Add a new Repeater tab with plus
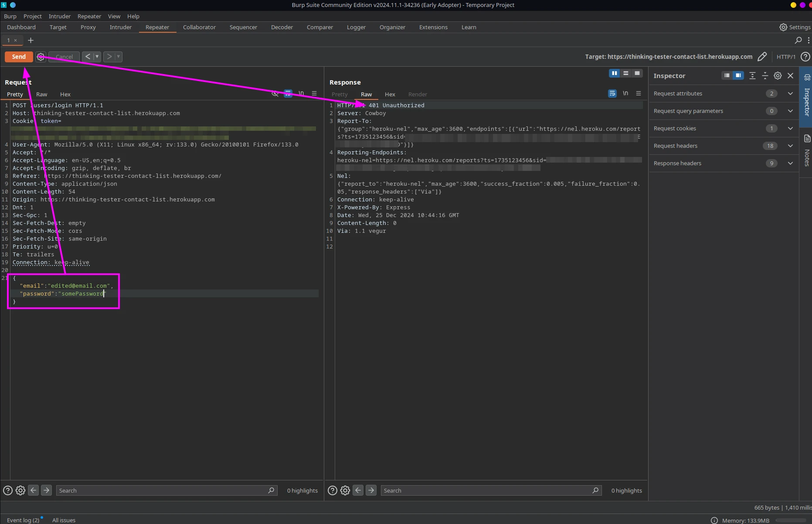 31,40
